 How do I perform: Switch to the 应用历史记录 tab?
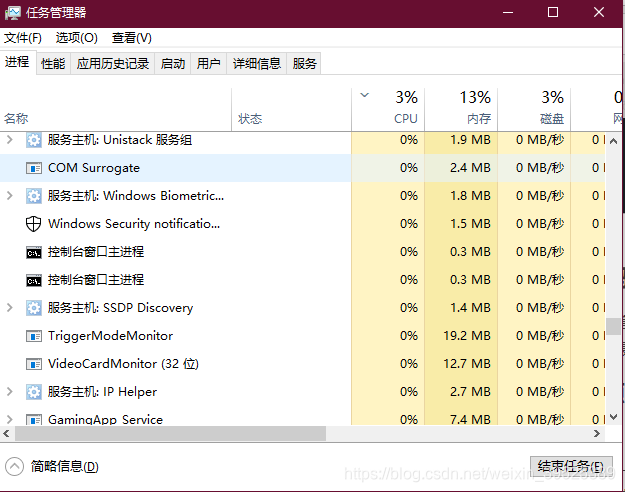113,63
